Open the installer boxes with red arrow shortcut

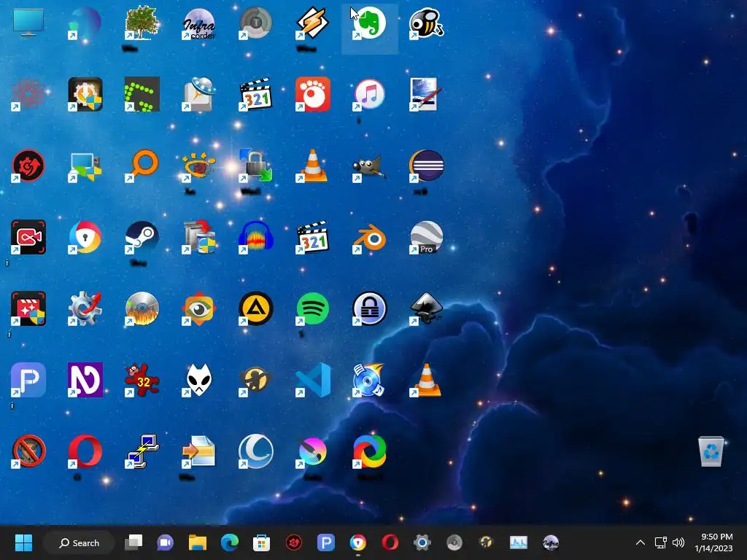pyautogui.click(x=198, y=237)
